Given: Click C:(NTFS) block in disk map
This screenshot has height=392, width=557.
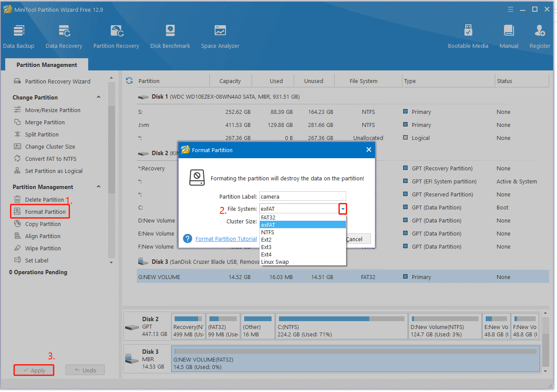Looking at the screenshot, I should [341, 326].
